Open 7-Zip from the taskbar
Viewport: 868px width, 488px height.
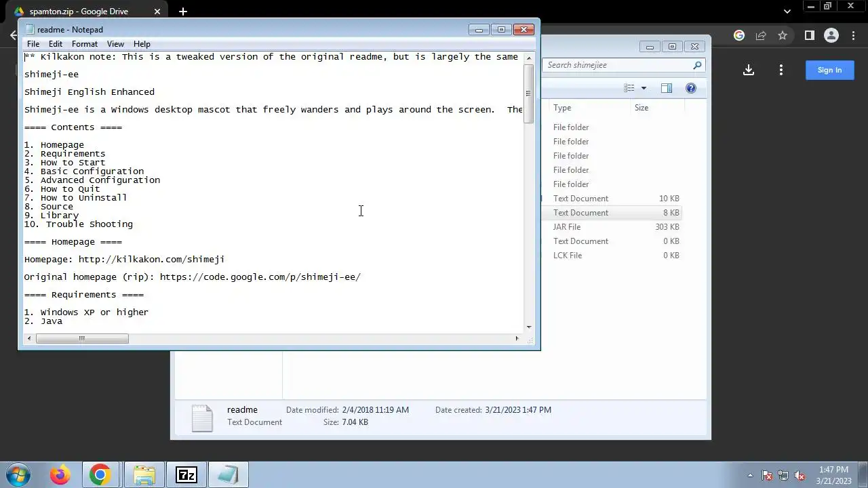click(186, 474)
